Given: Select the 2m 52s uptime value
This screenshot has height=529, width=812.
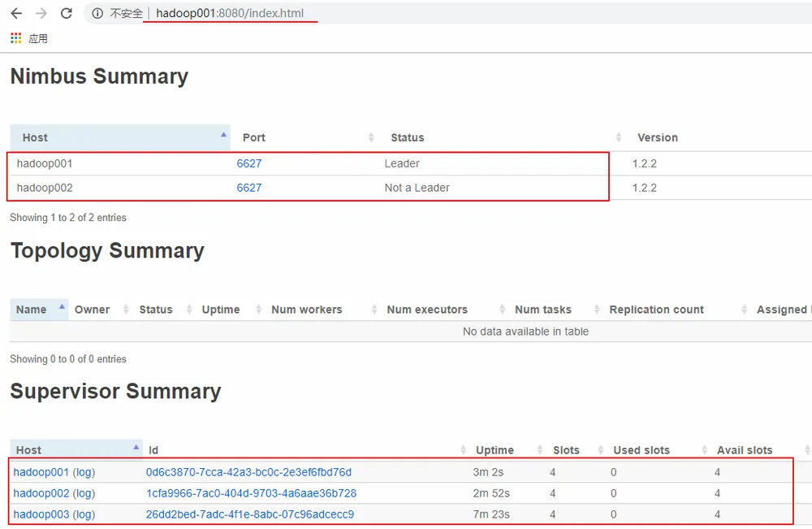Looking at the screenshot, I should point(491,493).
